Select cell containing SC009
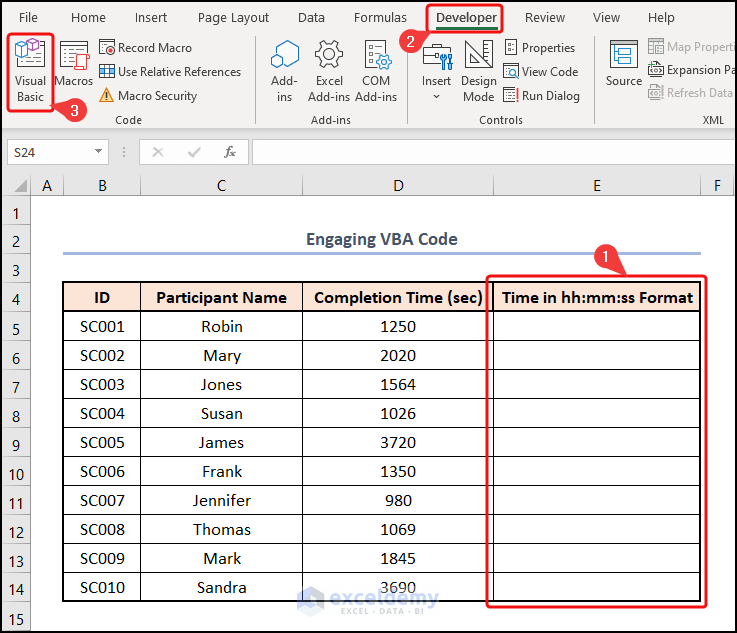Image resolution: width=737 pixels, height=633 pixels. click(x=102, y=558)
